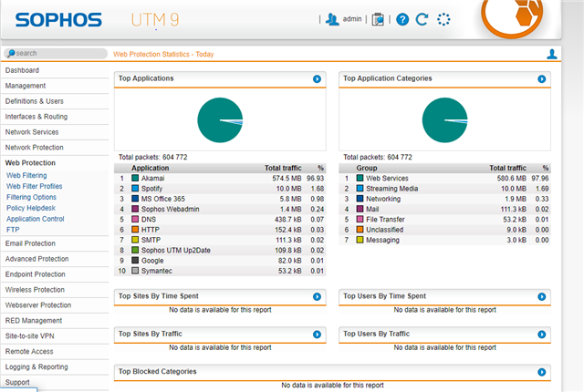Select the Unclassified group row
Image resolution: width=584 pixels, height=392 pixels.
pos(444,230)
